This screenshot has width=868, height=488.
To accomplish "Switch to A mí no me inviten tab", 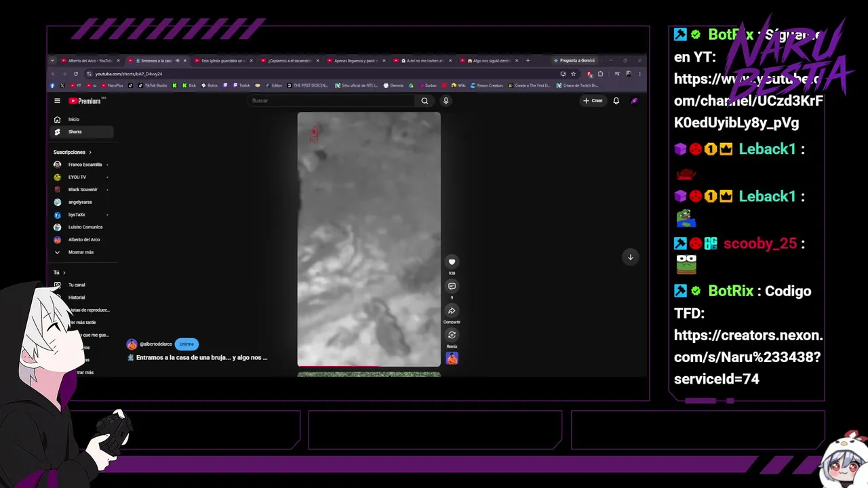I will pos(422,60).
